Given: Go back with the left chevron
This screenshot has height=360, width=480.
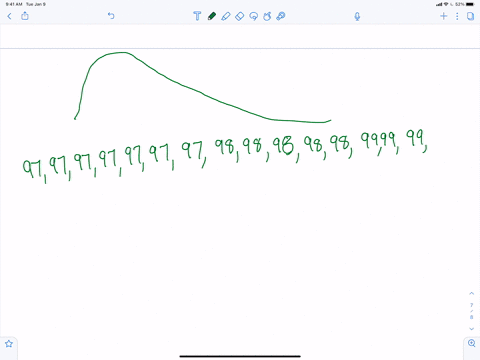Looking at the screenshot, I should tap(9, 16).
